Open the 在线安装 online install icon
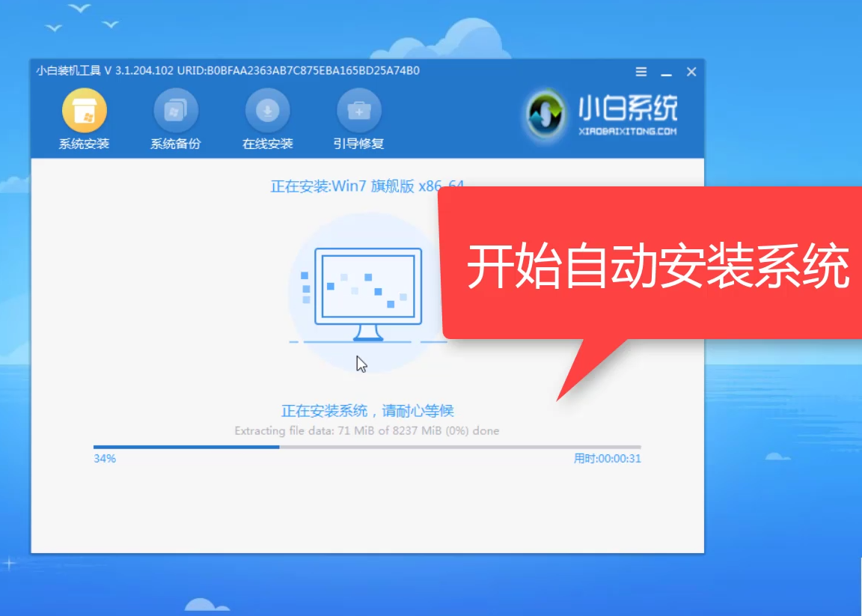This screenshot has width=862, height=616. point(267,111)
